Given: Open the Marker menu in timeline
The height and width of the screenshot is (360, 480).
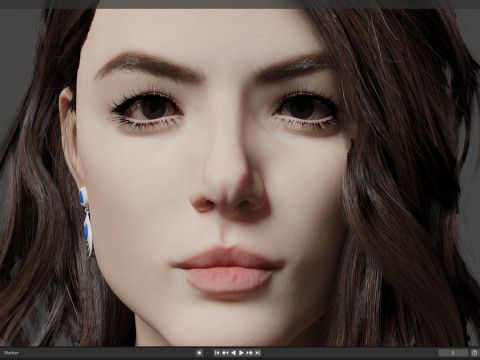Looking at the screenshot, I should (11, 353).
